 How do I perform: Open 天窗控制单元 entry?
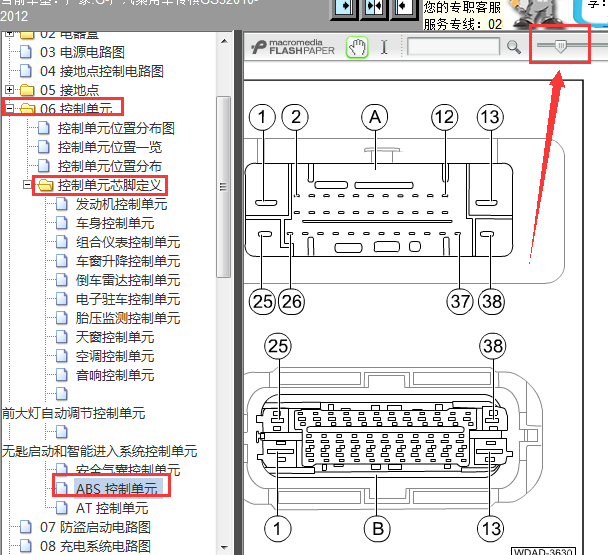click(115, 337)
